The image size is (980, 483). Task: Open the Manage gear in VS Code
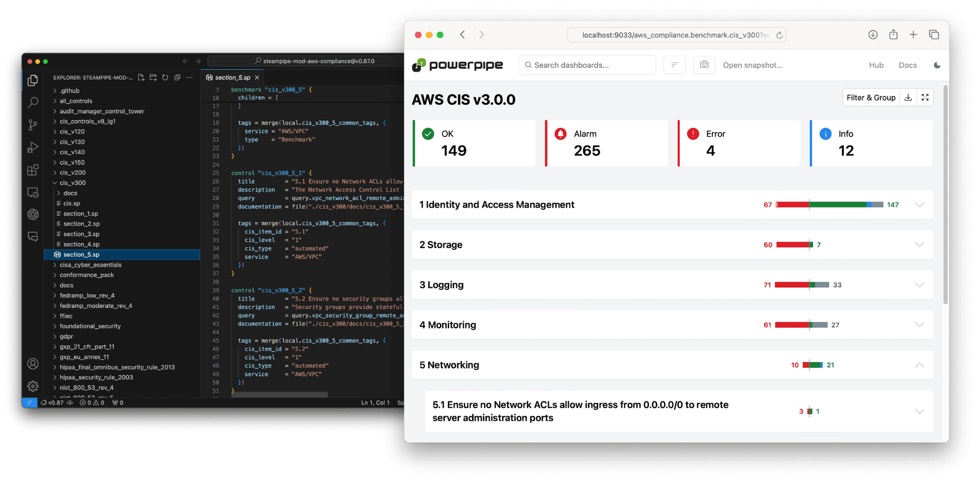pos(33,386)
